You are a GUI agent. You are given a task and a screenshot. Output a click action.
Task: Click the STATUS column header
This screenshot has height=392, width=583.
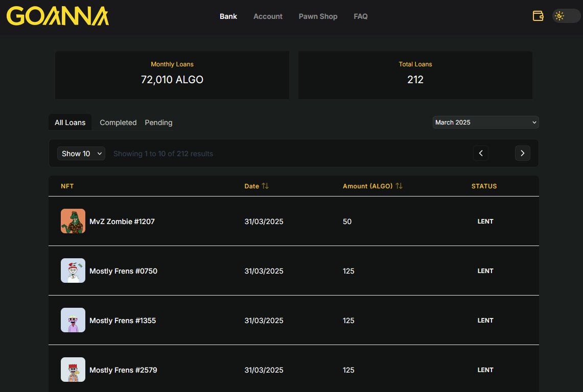484,186
